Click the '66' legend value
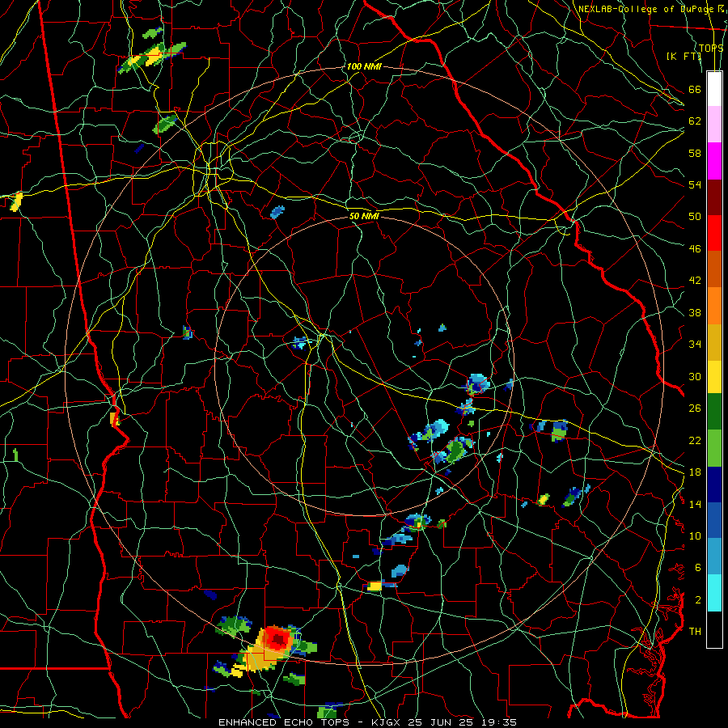Image resolution: width=728 pixels, height=728 pixels. [695, 89]
